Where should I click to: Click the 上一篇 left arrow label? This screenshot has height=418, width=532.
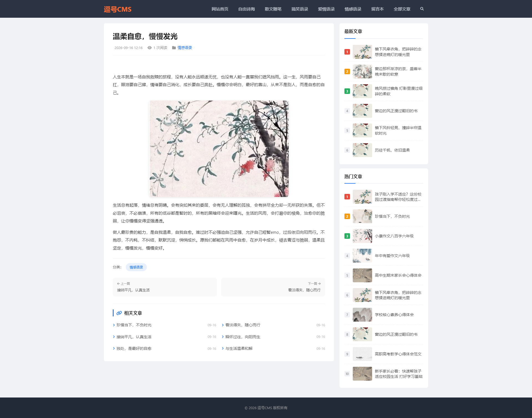124,284
